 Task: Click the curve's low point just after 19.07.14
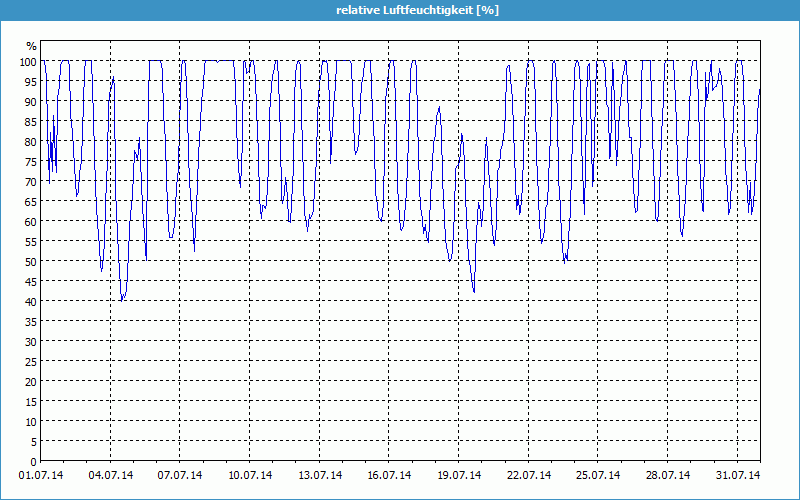[474, 291]
